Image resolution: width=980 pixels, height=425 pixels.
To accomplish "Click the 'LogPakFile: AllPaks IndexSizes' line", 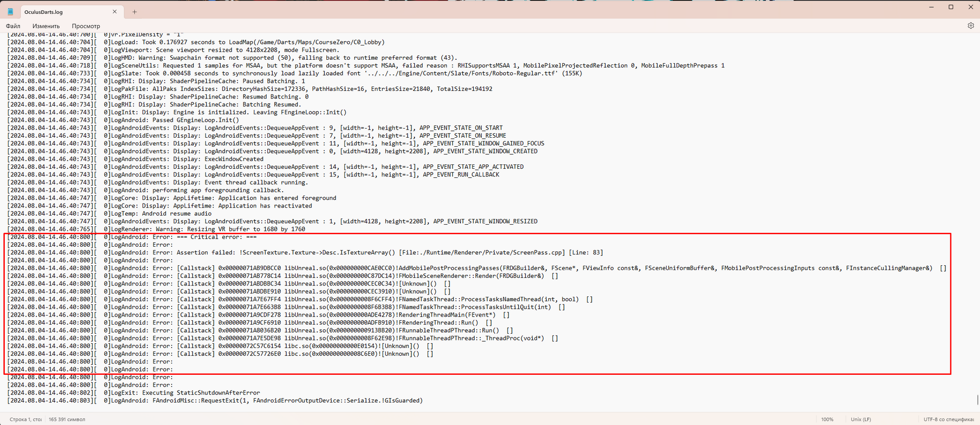I will 250,89.
